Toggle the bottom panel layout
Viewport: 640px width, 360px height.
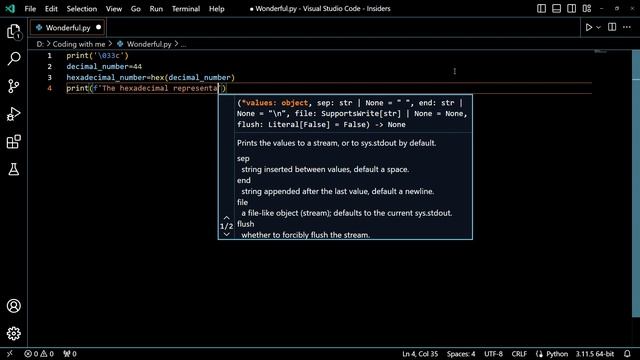(556, 9)
